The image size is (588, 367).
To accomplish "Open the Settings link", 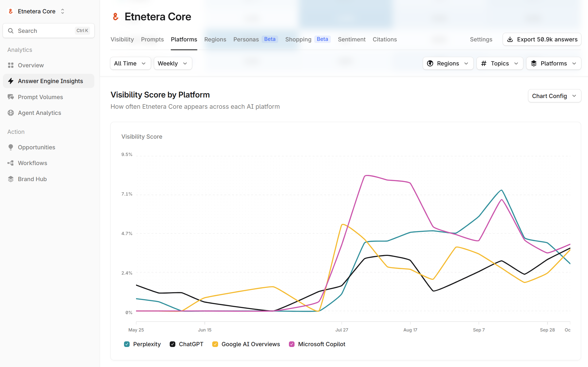I will (481, 39).
